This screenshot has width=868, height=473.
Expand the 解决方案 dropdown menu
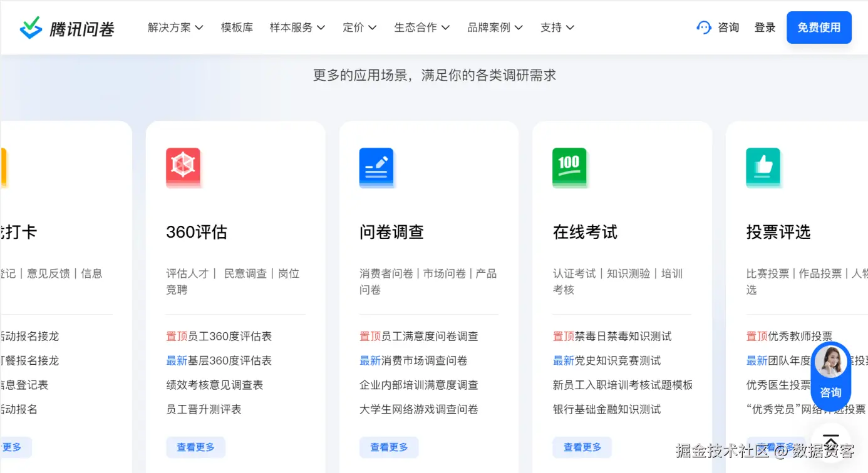tap(176, 28)
